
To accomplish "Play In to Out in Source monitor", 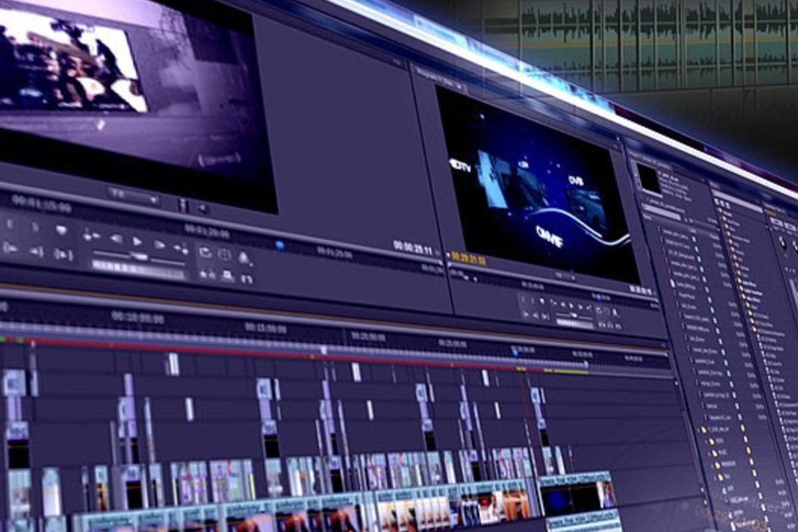I will [63, 253].
